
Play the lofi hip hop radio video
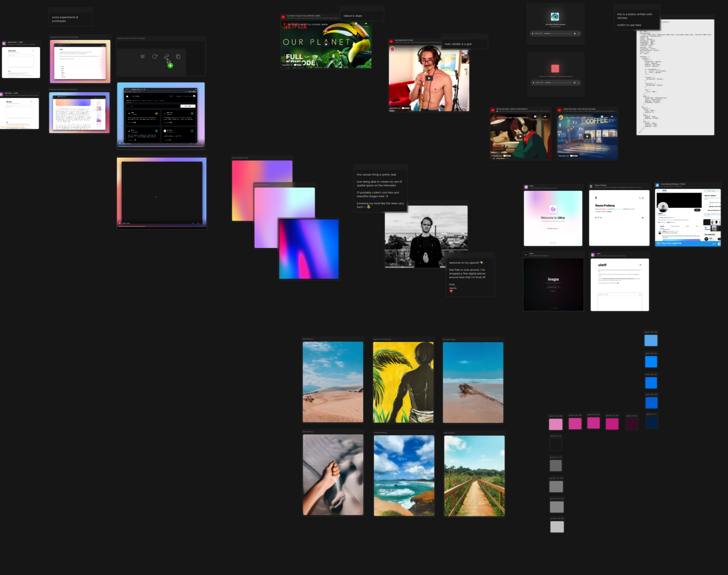[520, 136]
